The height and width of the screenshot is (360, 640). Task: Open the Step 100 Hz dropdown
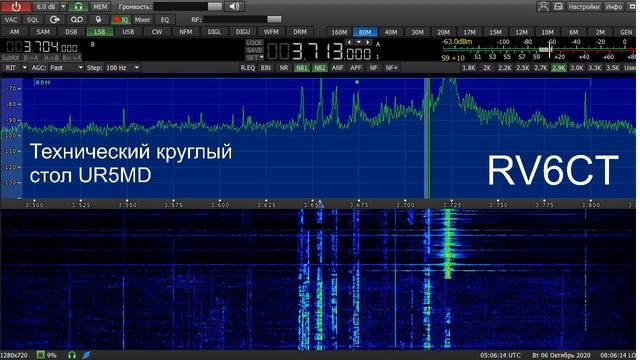tap(137, 68)
